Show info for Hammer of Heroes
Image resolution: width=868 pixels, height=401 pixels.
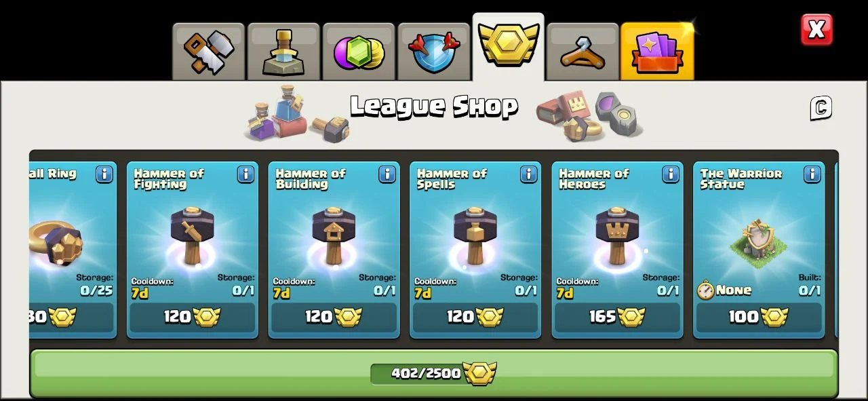coord(671,174)
